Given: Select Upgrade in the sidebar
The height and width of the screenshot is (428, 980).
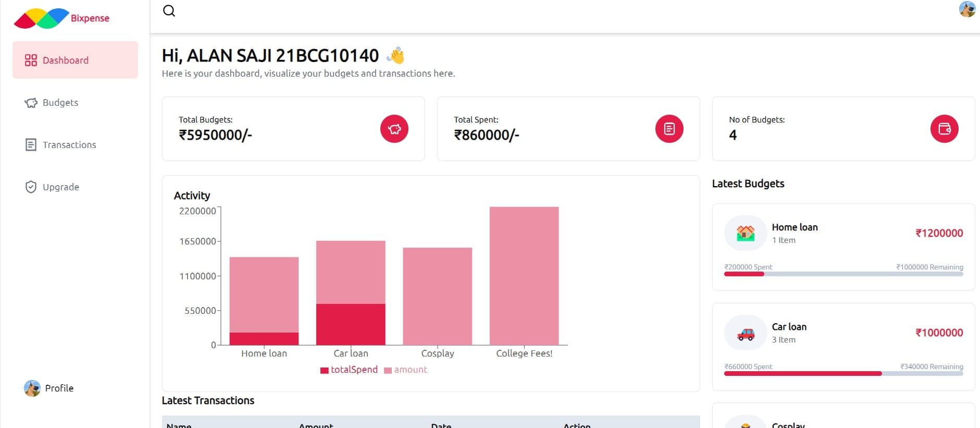Looking at the screenshot, I should pyautogui.click(x=60, y=187).
